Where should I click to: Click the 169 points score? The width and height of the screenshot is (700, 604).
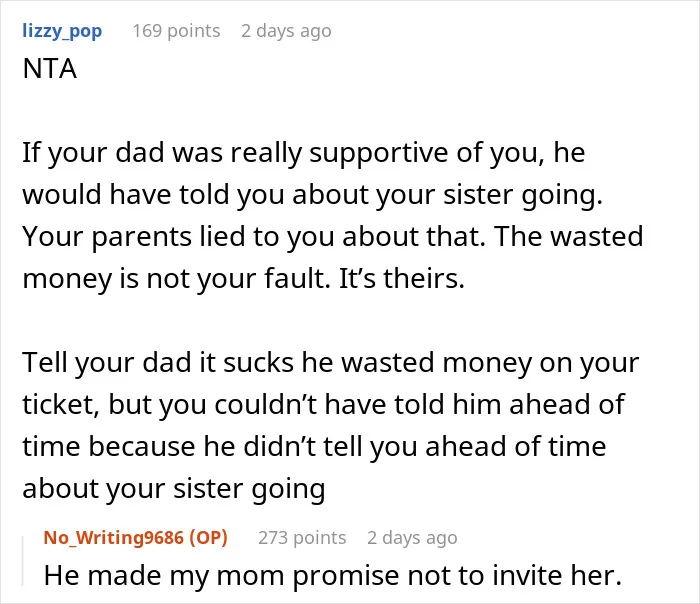click(176, 31)
